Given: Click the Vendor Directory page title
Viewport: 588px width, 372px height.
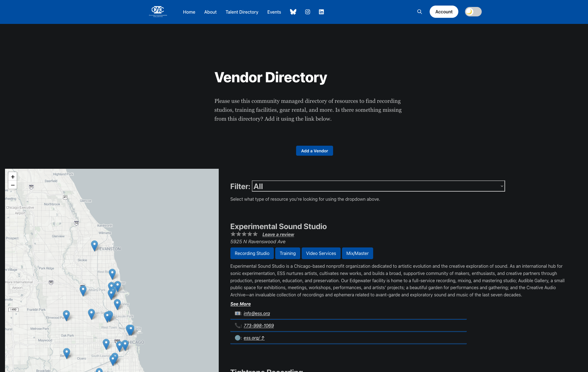Looking at the screenshot, I should click(x=270, y=77).
